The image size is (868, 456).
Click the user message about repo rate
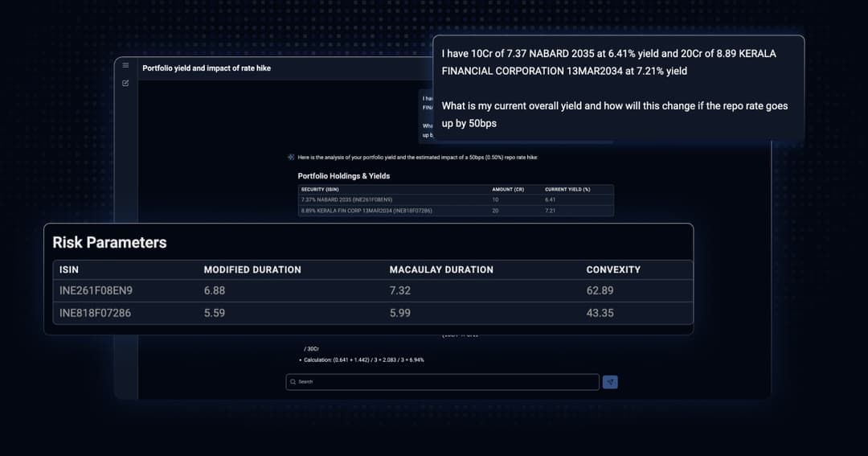pyautogui.click(x=618, y=88)
